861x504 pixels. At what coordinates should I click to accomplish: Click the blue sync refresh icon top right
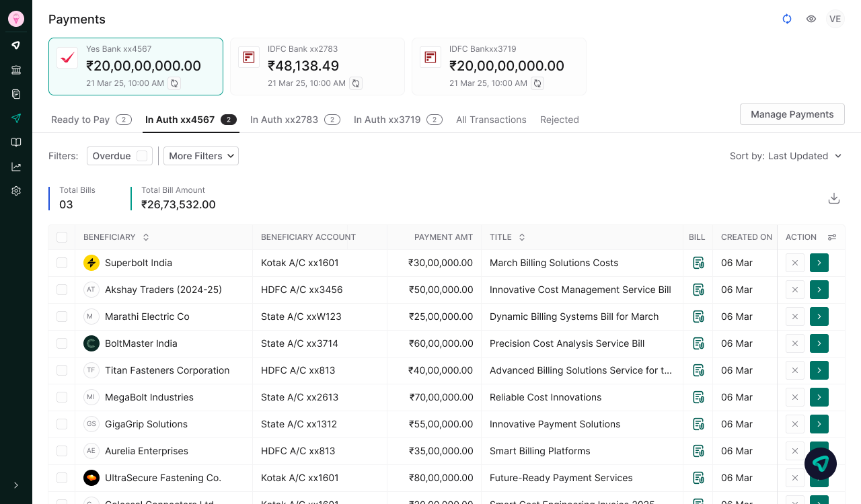point(786,19)
